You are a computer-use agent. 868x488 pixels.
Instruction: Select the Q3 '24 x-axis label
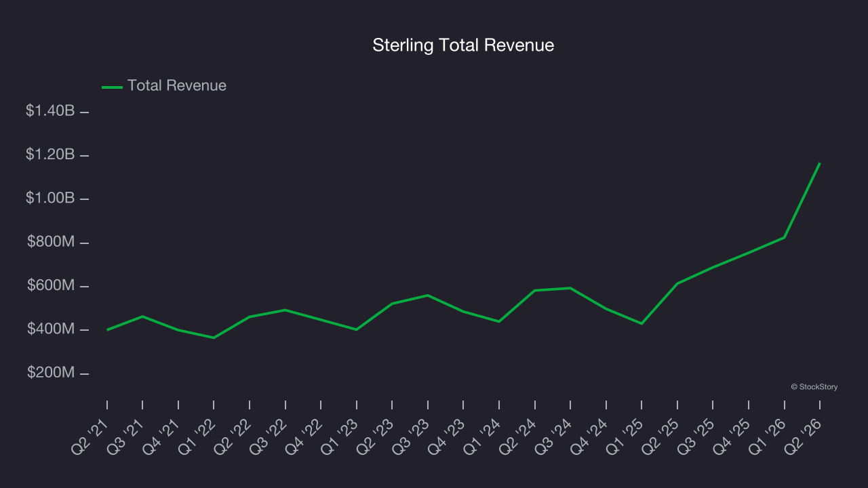click(x=554, y=436)
